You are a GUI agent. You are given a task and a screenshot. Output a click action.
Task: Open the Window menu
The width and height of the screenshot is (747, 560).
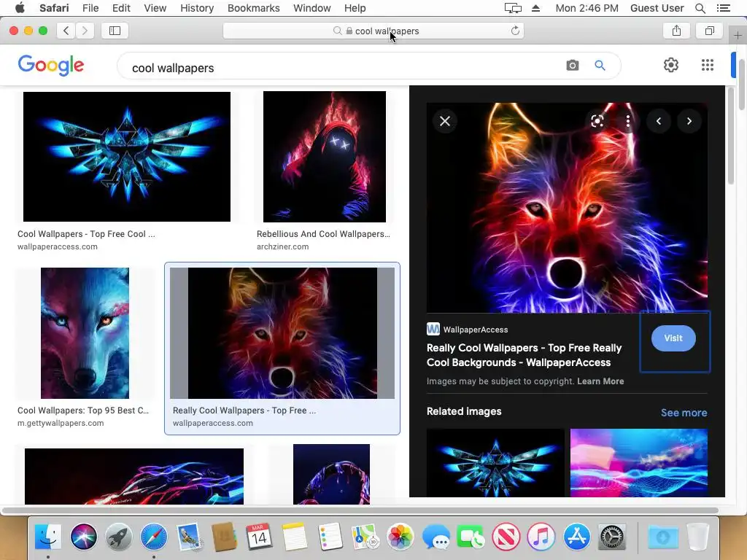click(312, 8)
